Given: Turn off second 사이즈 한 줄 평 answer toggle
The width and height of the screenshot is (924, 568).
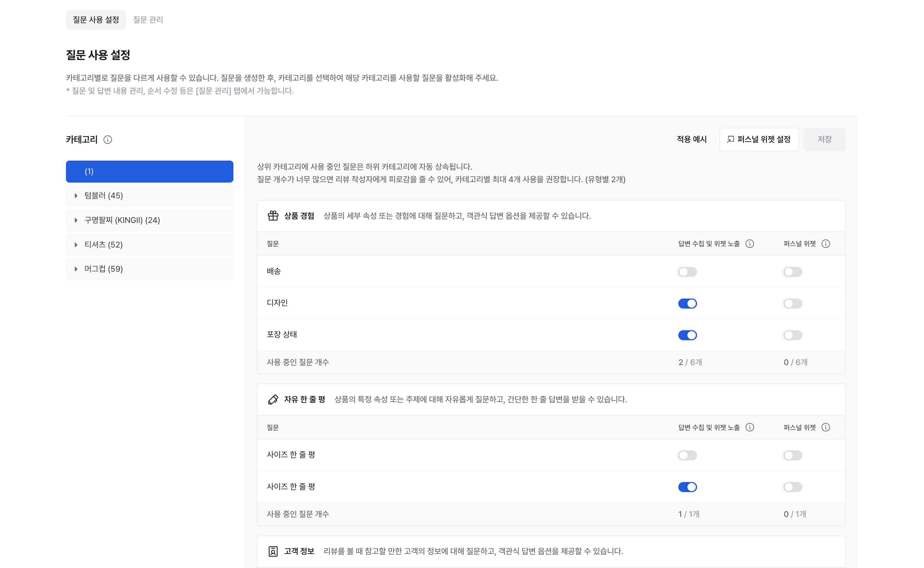Looking at the screenshot, I should pos(687,487).
